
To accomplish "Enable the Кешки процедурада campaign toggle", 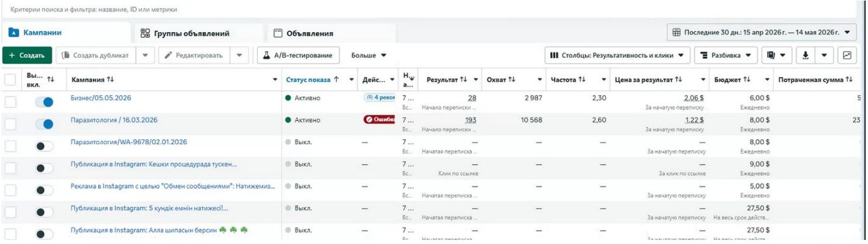I will click(44, 168).
